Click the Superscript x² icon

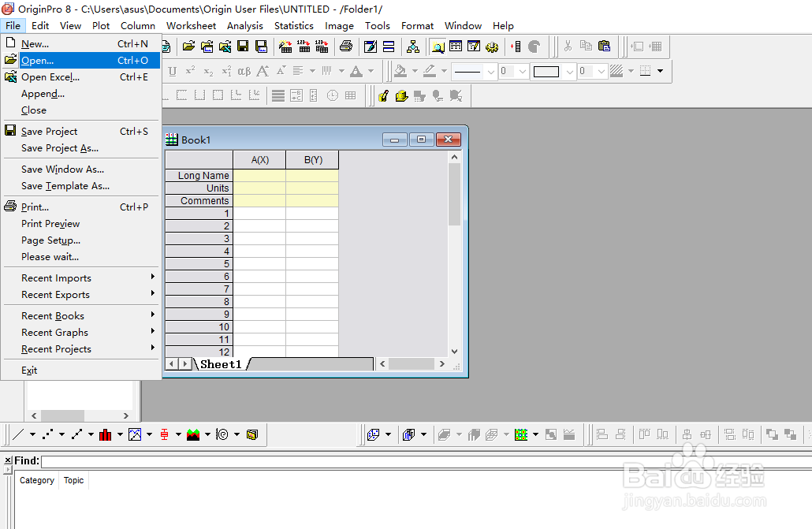click(191, 71)
